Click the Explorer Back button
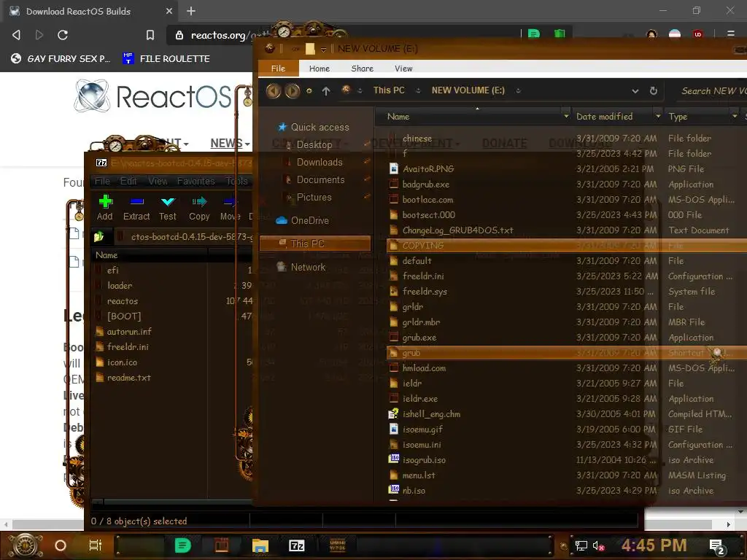The width and height of the screenshot is (747, 560). 274,90
